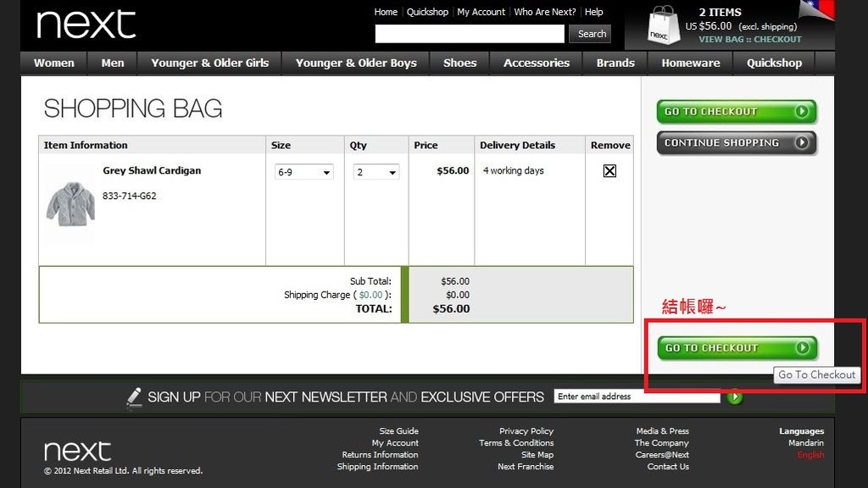Click the Continue Shopping button
The width and height of the screenshot is (868, 488).
[737, 142]
